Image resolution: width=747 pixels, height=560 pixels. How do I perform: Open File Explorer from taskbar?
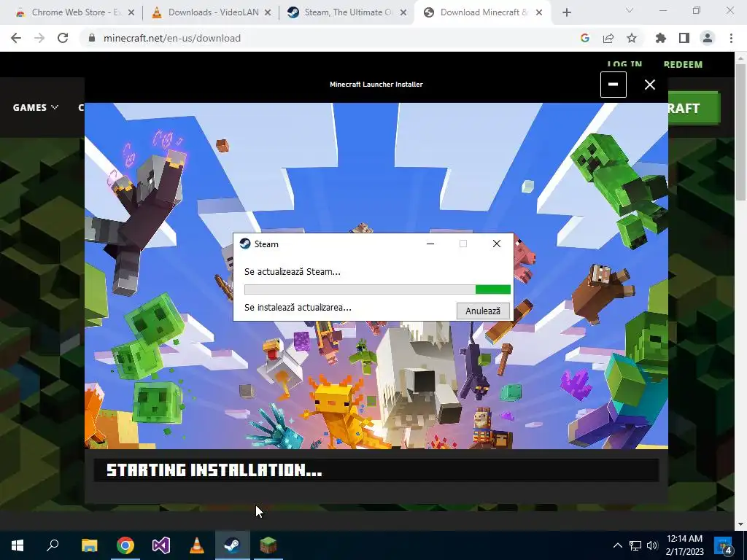tap(89, 545)
